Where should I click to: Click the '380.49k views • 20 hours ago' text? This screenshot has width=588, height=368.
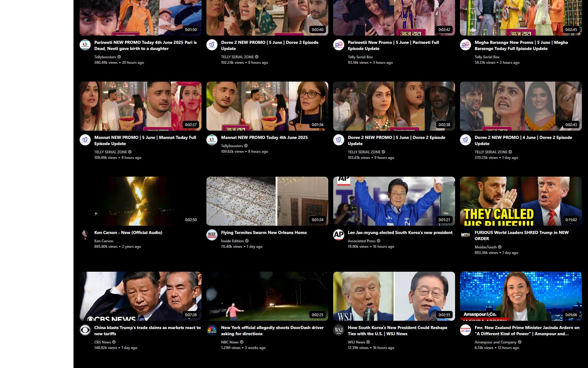click(119, 62)
